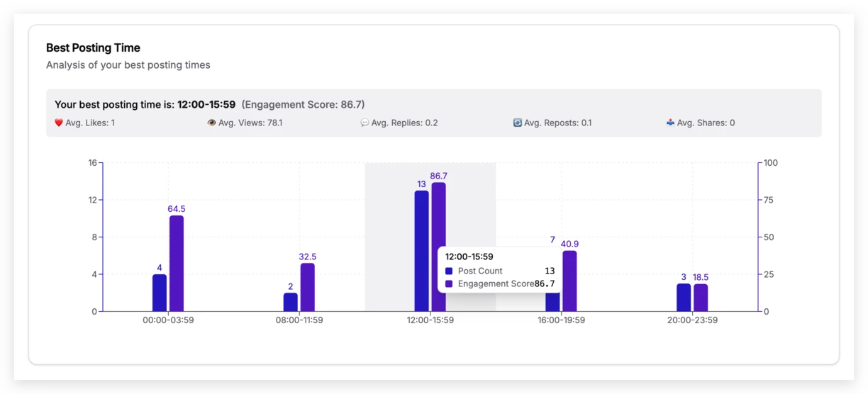The width and height of the screenshot is (868, 394).
Task: Click the 100 tick on right axis
Action: pyautogui.click(x=771, y=163)
